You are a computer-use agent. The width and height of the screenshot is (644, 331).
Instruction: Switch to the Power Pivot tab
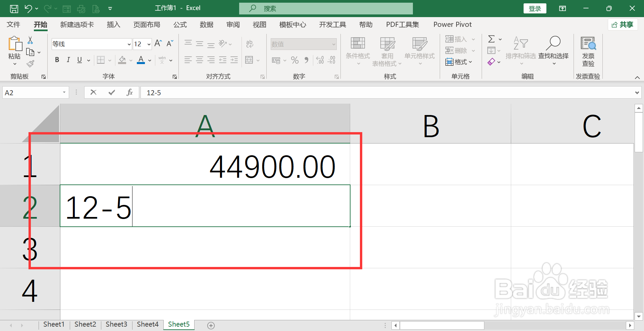[452, 24]
